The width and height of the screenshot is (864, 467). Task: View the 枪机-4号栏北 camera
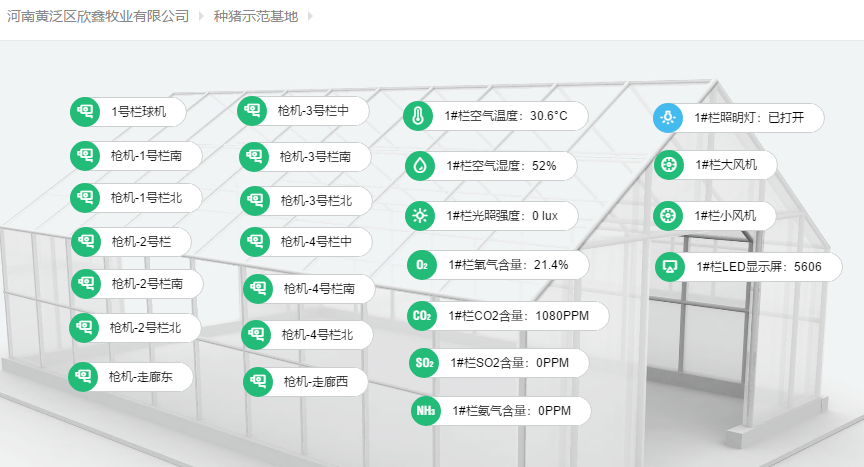[x=316, y=335]
